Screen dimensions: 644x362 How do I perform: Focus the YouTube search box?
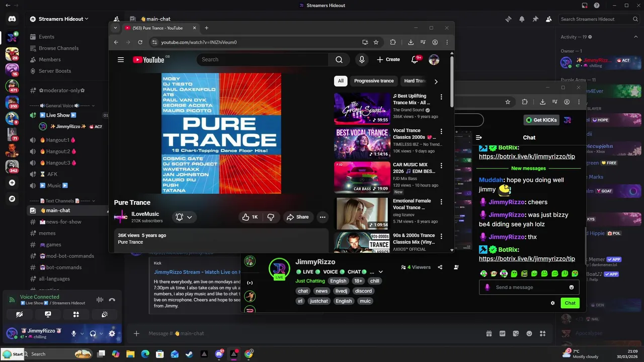[262, 59]
